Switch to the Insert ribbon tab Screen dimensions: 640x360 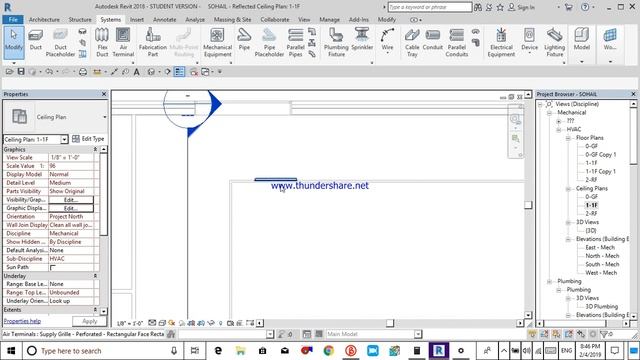point(137,20)
